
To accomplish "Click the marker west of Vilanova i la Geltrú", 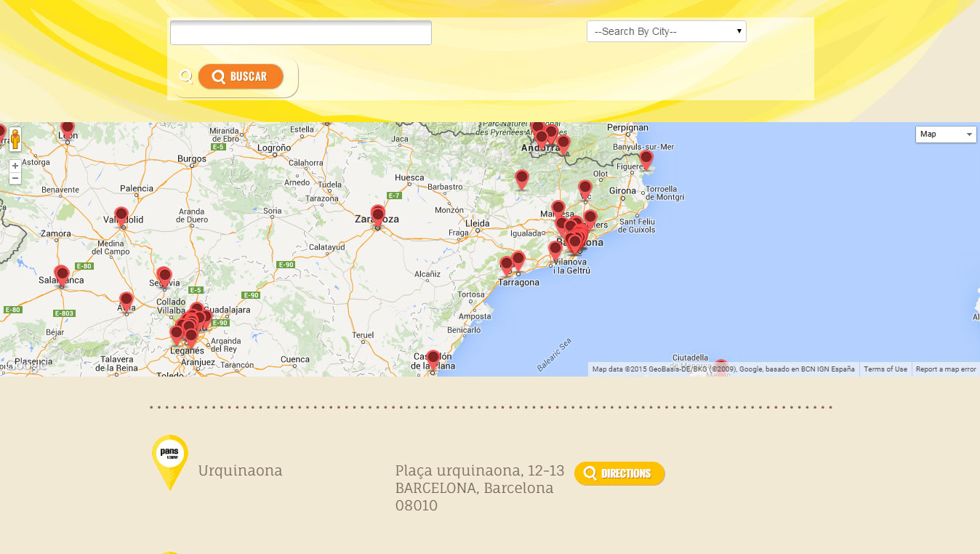I will tap(555, 251).
